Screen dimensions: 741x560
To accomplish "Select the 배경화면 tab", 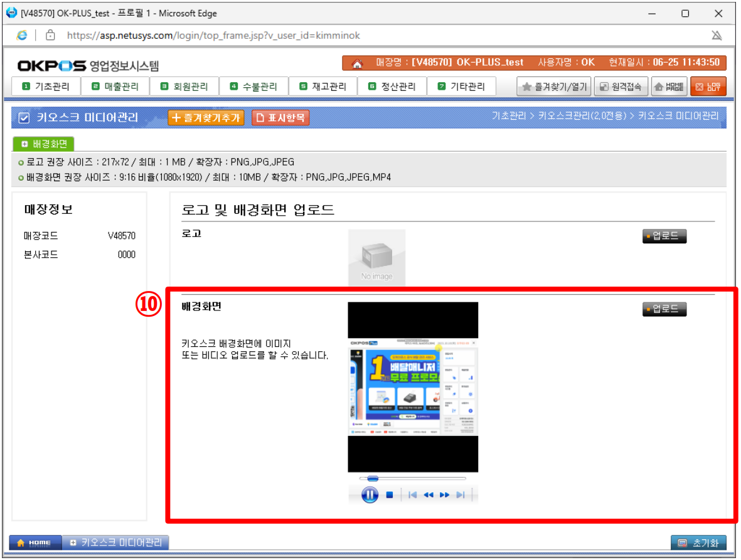I will point(44,144).
